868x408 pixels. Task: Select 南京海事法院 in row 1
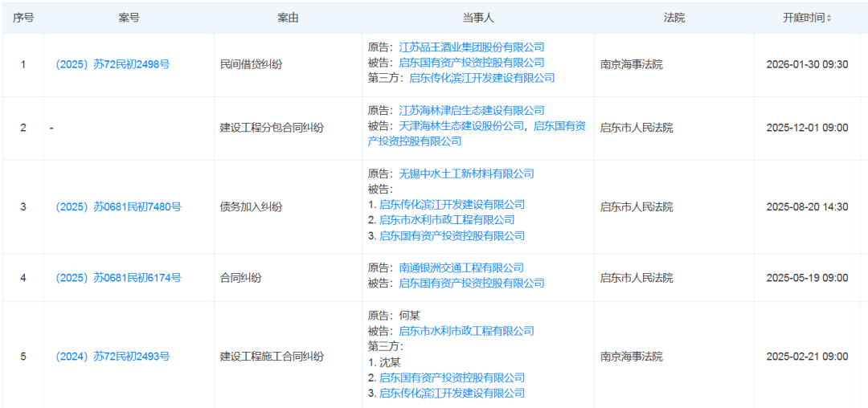tap(631, 65)
